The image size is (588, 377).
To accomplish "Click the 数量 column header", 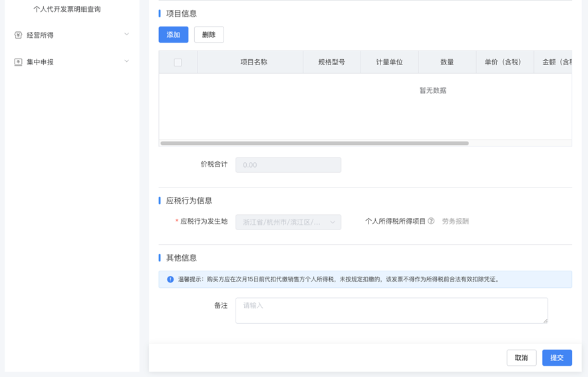I will 447,63.
